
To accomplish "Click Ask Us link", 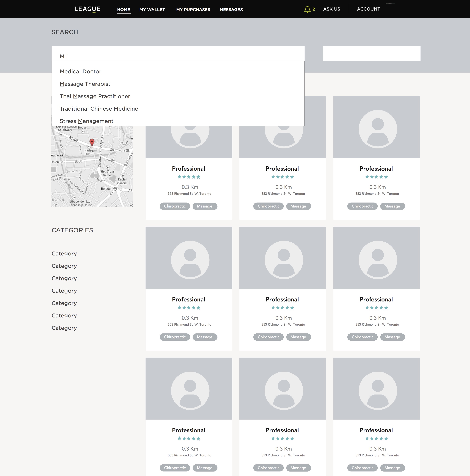I will pos(331,9).
